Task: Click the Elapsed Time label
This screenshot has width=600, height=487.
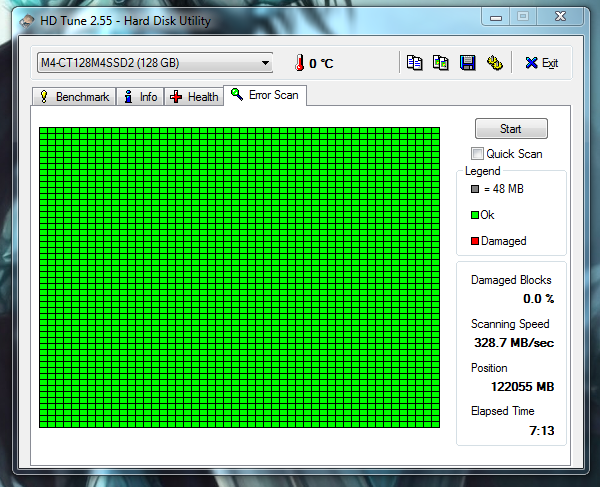Action: tap(502, 411)
